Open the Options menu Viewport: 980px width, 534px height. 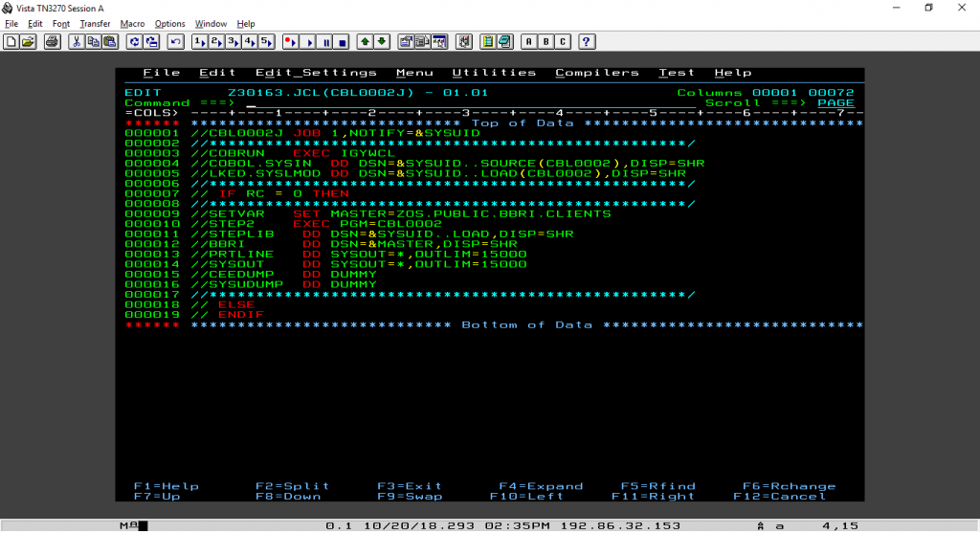(170, 24)
